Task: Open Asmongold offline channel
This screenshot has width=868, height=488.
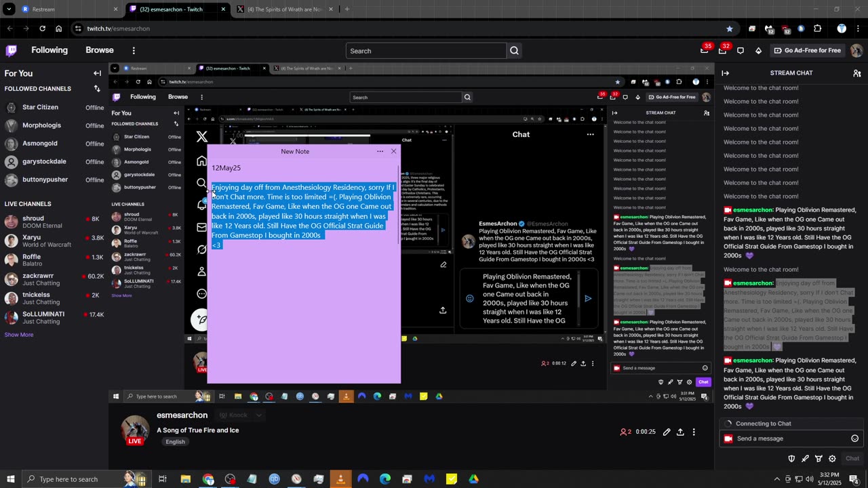Action: pyautogui.click(x=54, y=144)
